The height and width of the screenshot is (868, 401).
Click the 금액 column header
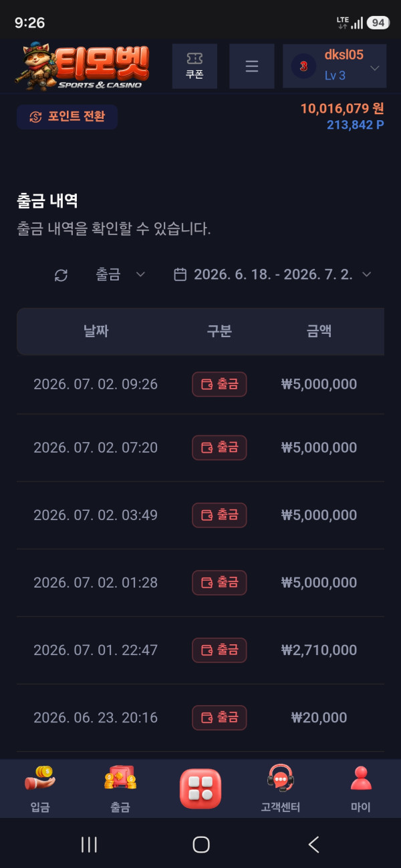click(319, 331)
